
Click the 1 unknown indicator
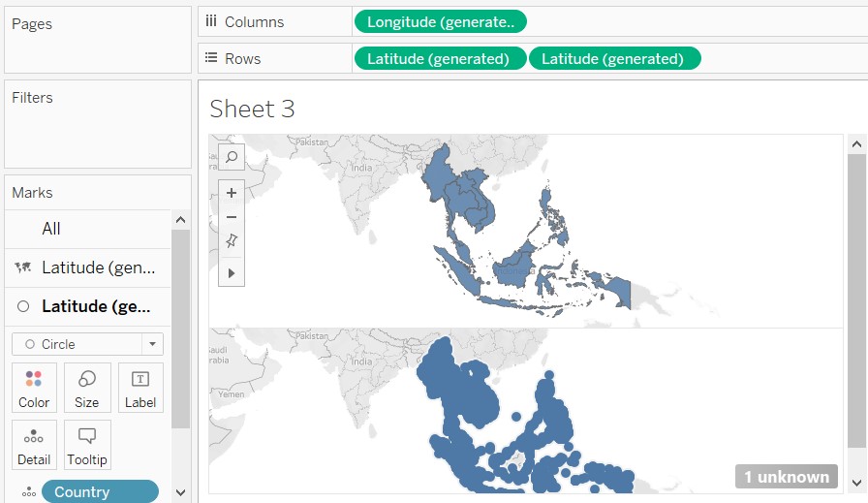pyautogui.click(x=786, y=477)
